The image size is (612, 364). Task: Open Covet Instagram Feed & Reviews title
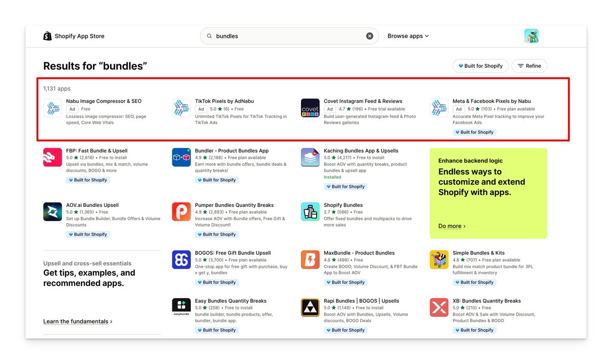(x=363, y=101)
